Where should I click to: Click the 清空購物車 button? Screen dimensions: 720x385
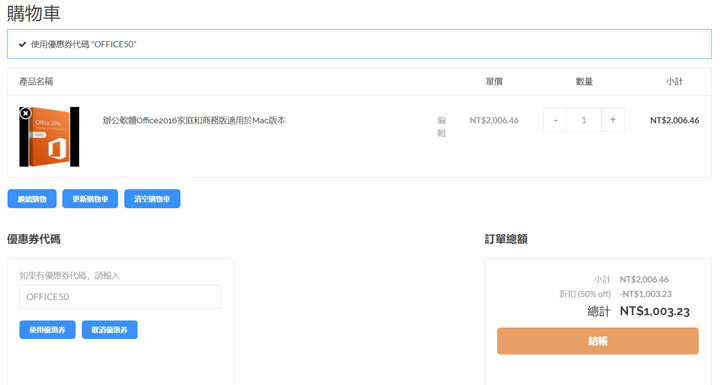(152, 199)
